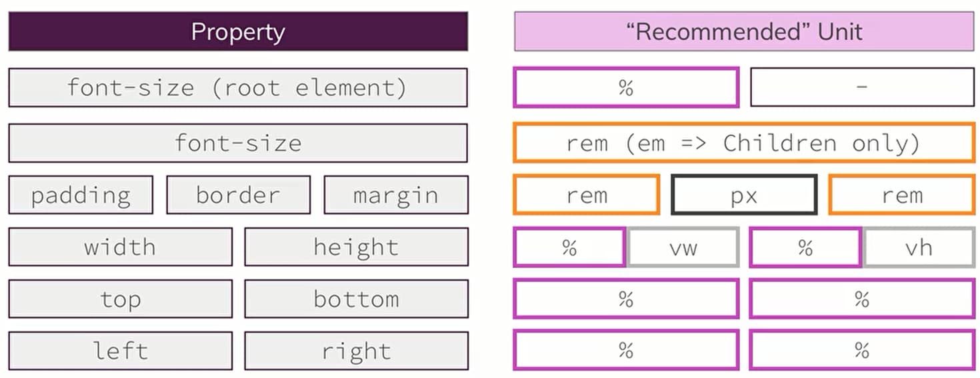Select the font-size (root element) box
This screenshot has width=980, height=378.
pos(238,88)
